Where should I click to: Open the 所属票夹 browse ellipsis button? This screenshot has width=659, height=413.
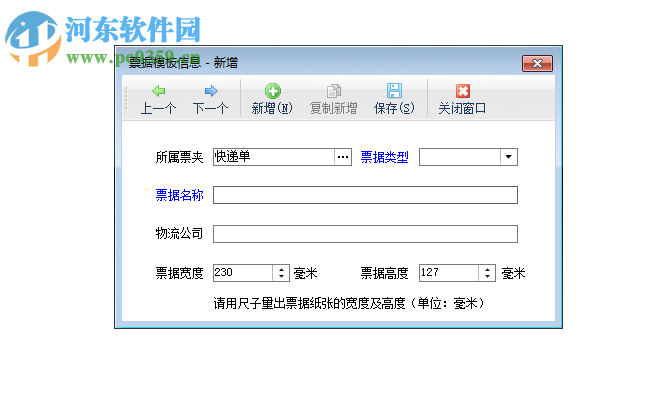[x=343, y=157]
